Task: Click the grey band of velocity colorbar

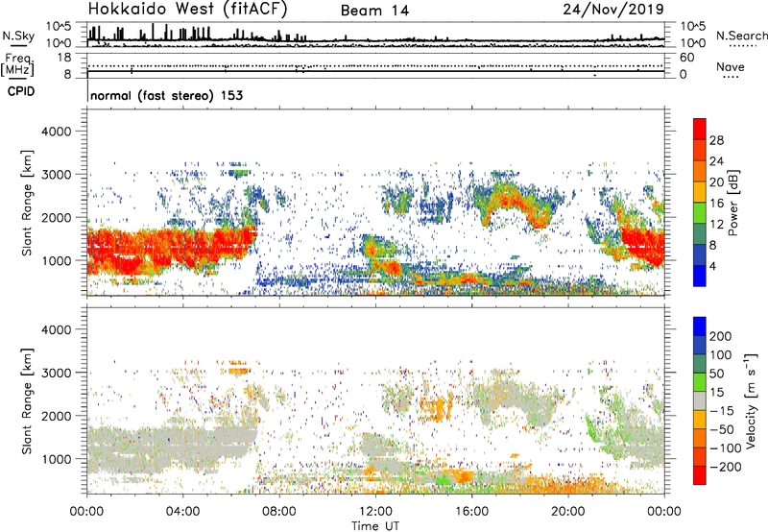Action: 700,400
